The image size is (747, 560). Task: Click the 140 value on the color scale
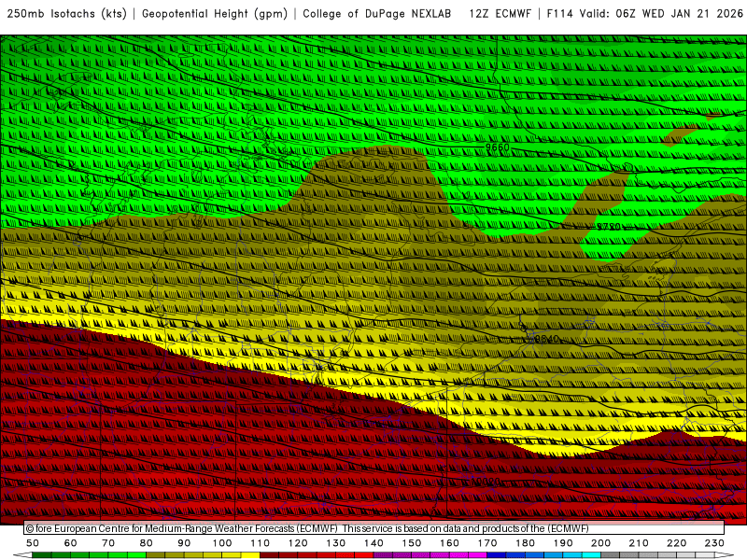(373, 543)
